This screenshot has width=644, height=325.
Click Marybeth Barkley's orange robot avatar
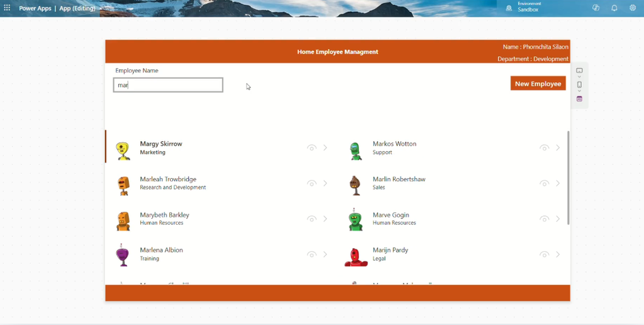(123, 221)
